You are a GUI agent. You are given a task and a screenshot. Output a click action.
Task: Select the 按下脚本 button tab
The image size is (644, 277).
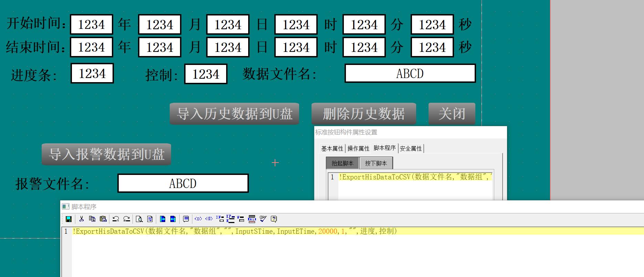pos(376,163)
